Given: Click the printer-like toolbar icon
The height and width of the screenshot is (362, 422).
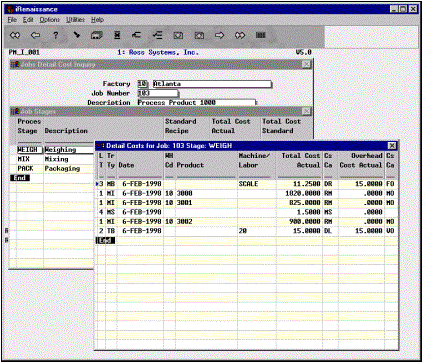Looking at the screenshot, I should coord(97,35).
